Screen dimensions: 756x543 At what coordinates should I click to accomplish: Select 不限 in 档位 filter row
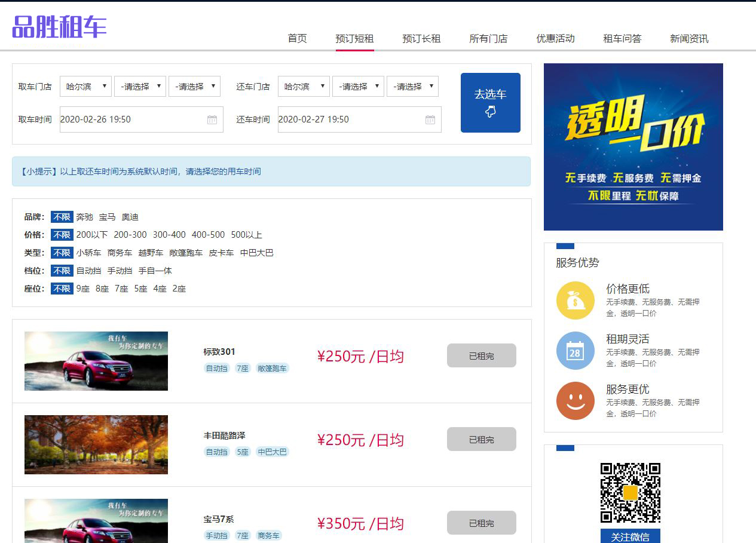[62, 271]
